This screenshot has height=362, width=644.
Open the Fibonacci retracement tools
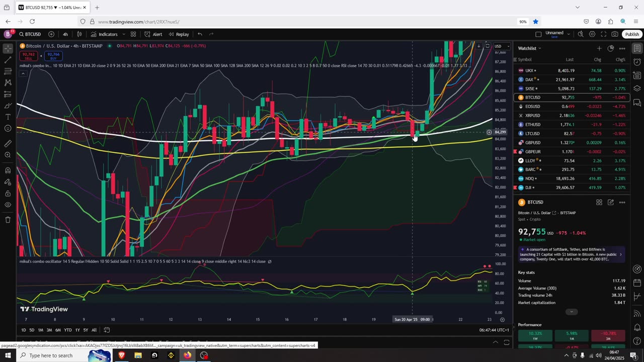pos(8,71)
